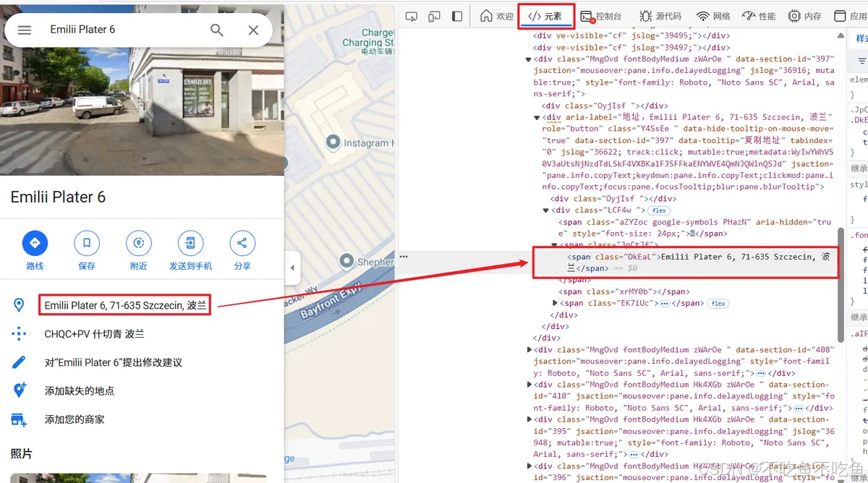
Task: Copy address Emilii Plater 6, 71-635 Szczecin
Action: coord(125,305)
